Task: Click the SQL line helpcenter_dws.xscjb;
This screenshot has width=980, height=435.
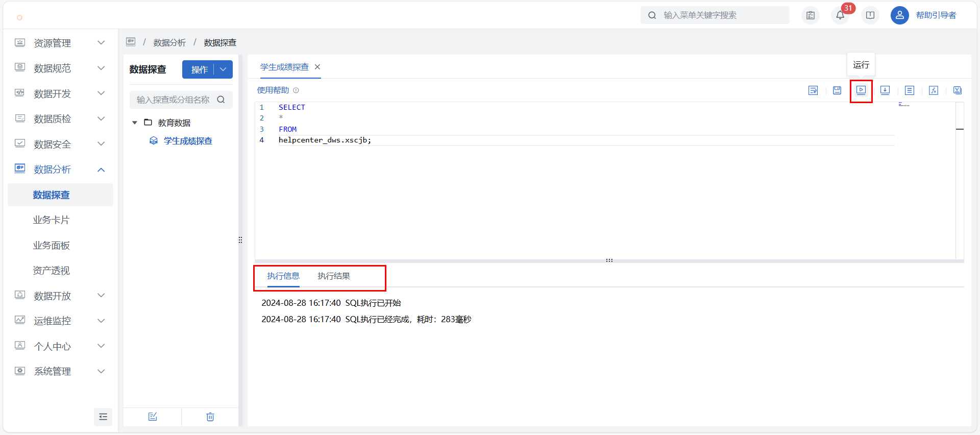Action: point(325,140)
